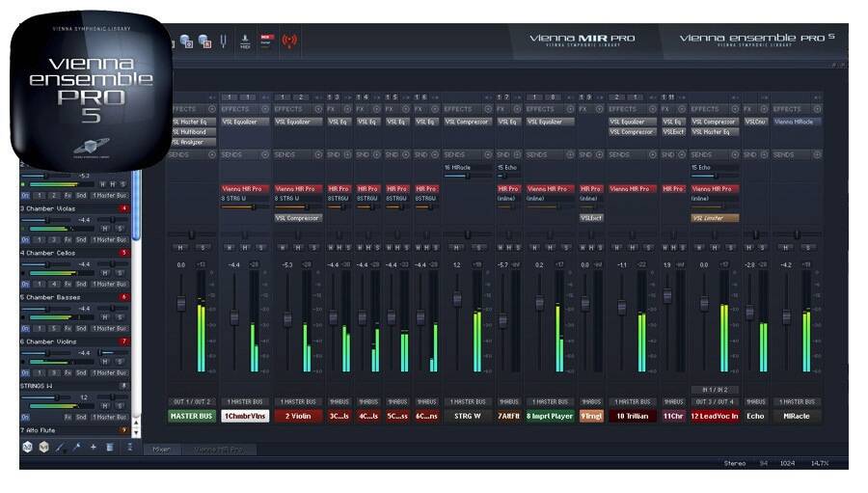Add an effect on 1ChmbrVlns channel

pos(264,109)
